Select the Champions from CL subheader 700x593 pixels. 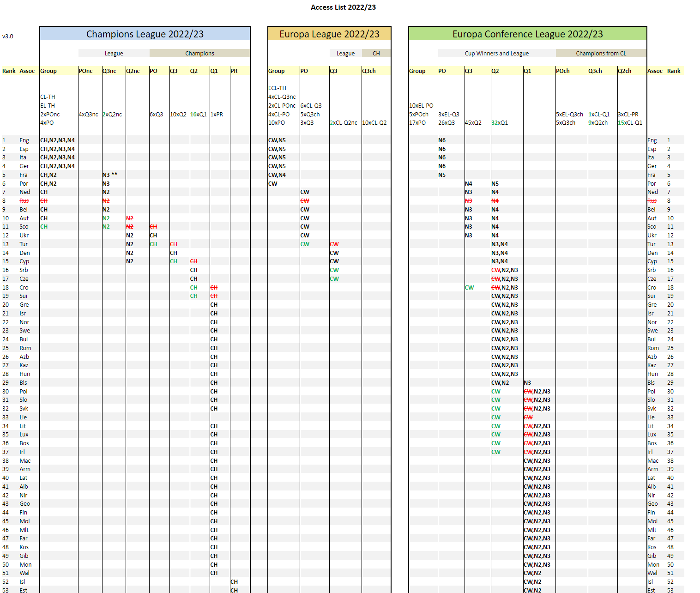(x=601, y=54)
